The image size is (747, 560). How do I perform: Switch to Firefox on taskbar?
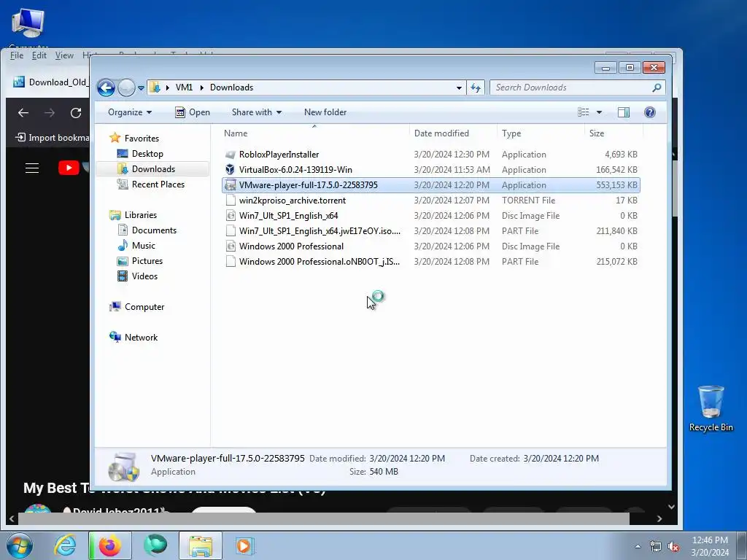110,545
